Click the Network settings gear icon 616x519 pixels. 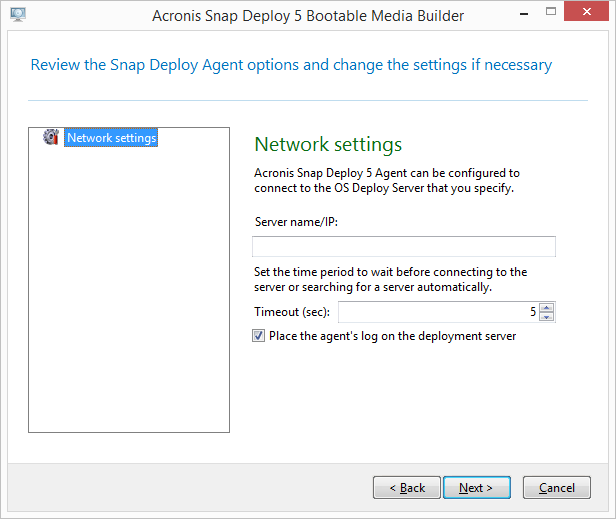51,137
